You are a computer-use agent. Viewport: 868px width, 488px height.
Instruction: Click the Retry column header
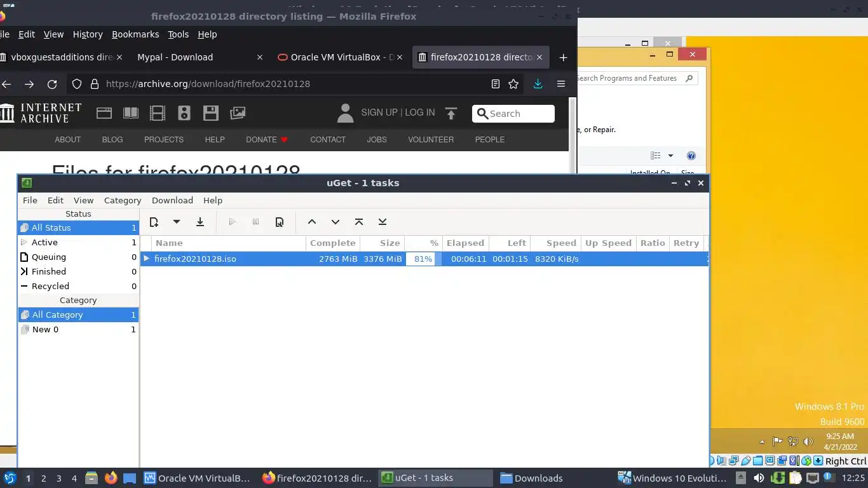click(686, 243)
